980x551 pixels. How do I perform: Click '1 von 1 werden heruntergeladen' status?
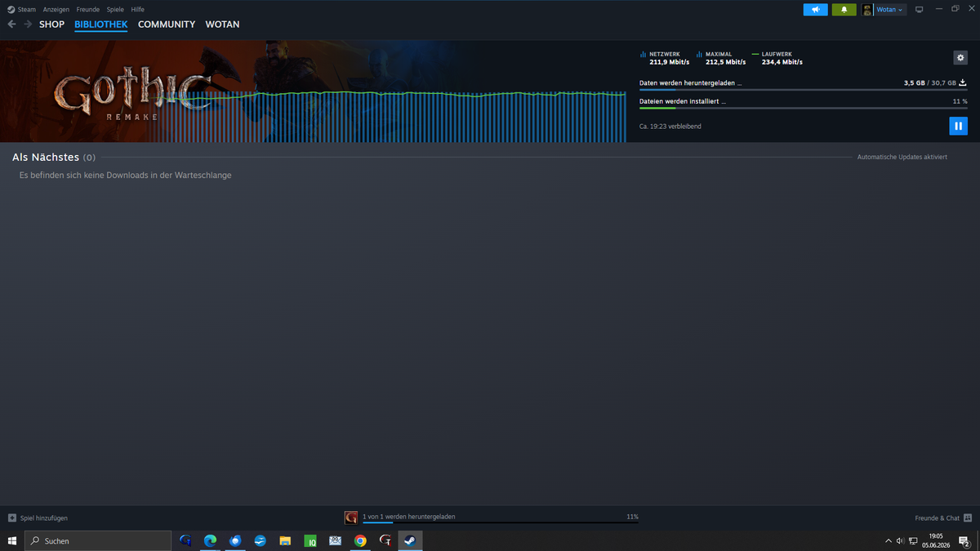409,517
